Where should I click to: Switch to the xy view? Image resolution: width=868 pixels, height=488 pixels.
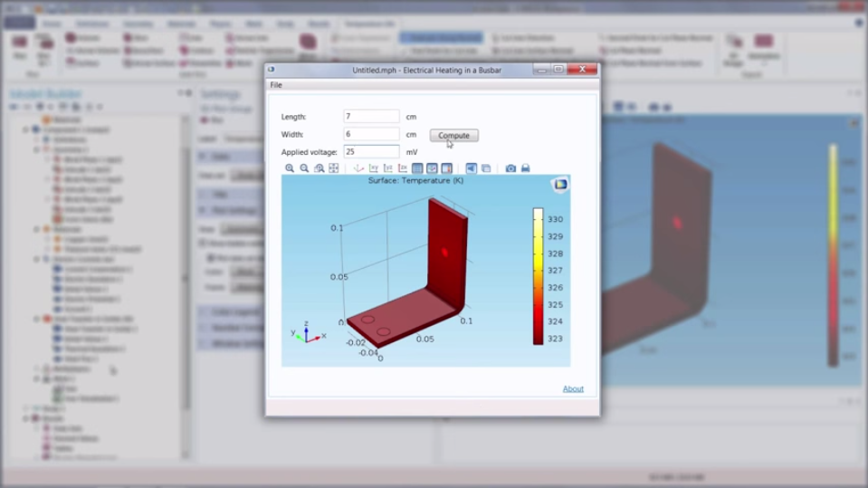point(373,168)
